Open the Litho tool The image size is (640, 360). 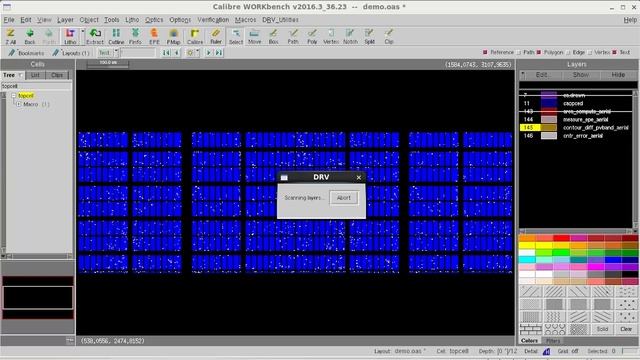coord(70,36)
